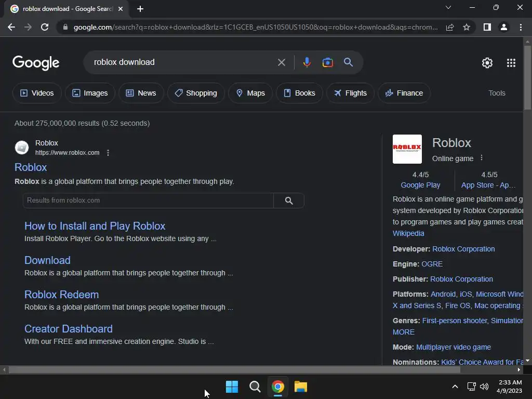Click the browser forward arrow
The image size is (532, 399).
[x=28, y=27]
